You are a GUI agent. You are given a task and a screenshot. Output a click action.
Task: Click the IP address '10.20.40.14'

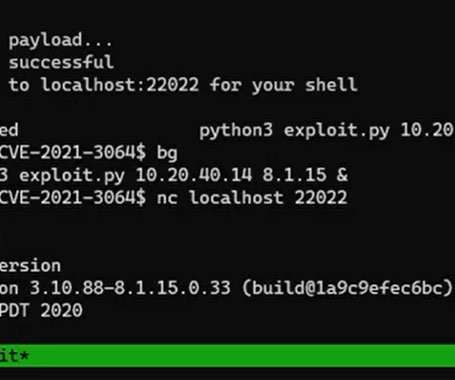pyautogui.click(x=193, y=175)
